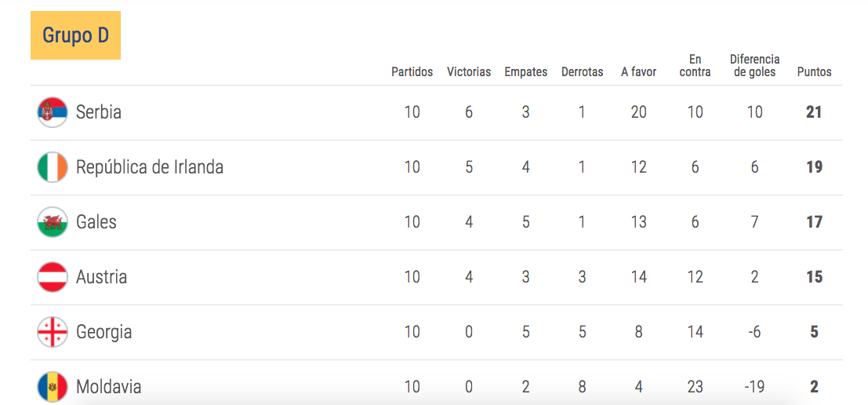The height and width of the screenshot is (405, 868).
Task: Click the Georgia flag icon
Action: click(53, 332)
